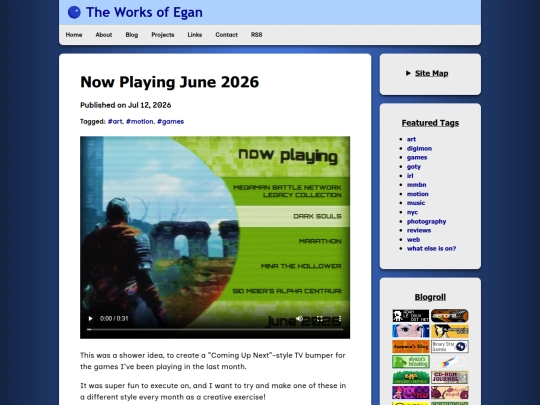Click the 'Published on Jul 12, 2026' date
The height and width of the screenshot is (405, 540).
click(126, 105)
